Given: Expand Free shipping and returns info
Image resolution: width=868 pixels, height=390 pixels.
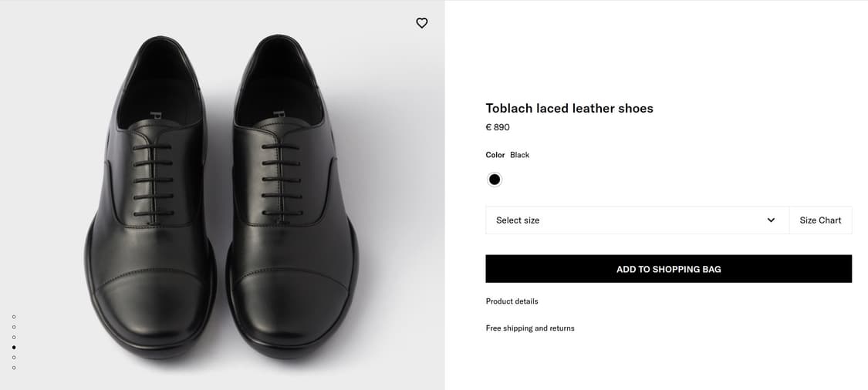Looking at the screenshot, I should tap(530, 328).
